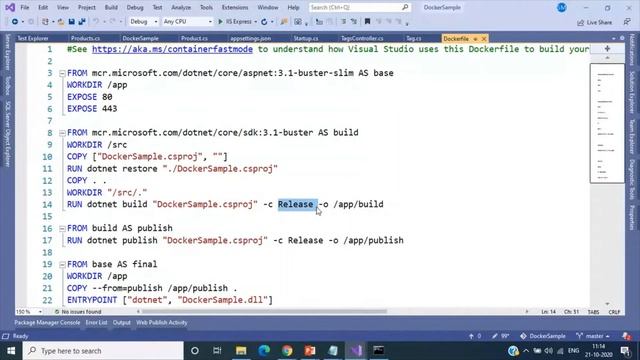Switch to the Startup.cs tab
Screen dimensions: 640x360
click(x=306, y=38)
